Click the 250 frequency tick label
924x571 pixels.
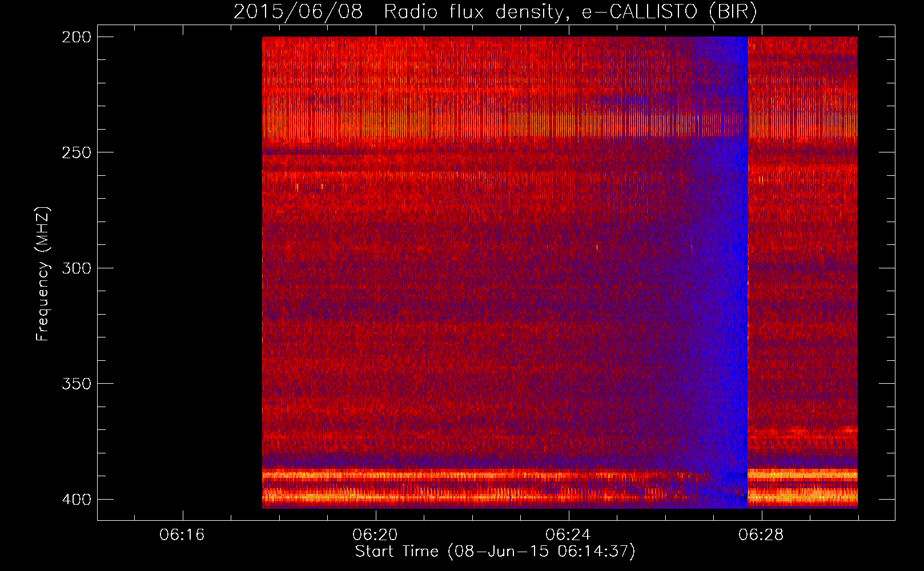click(x=76, y=152)
